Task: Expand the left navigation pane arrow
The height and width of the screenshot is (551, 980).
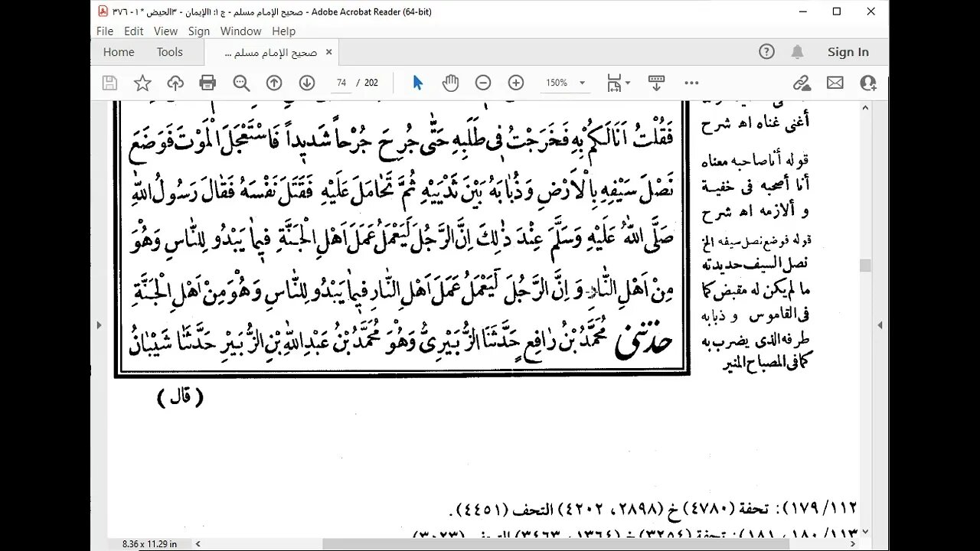Action: [97, 325]
